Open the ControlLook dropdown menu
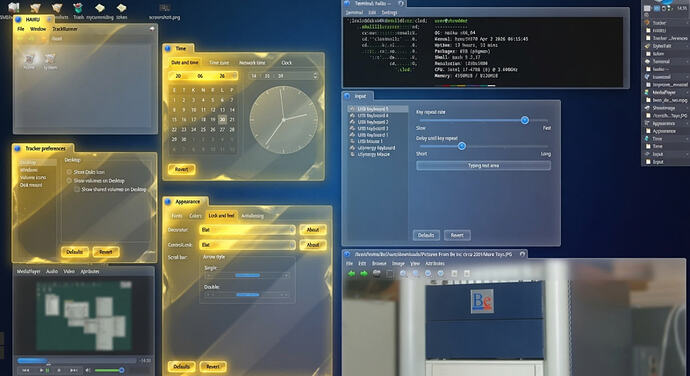This screenshot has height=376, width=690. (x=247, y=244)
